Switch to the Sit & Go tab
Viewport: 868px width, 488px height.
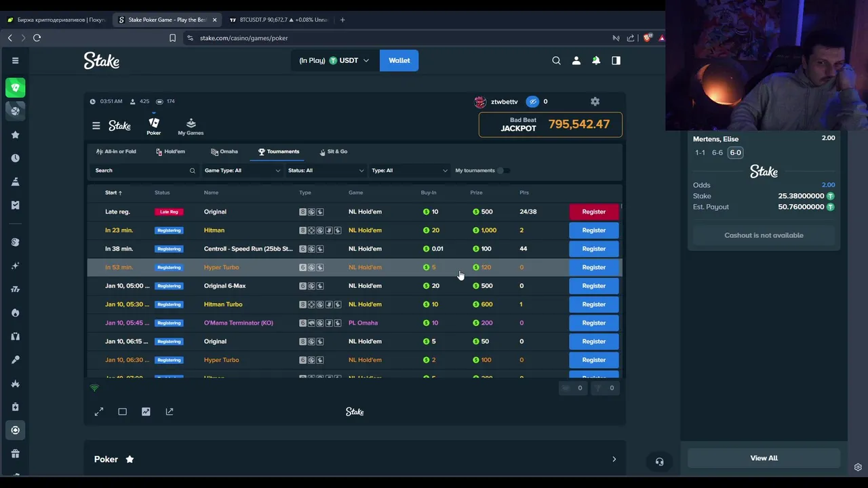coord(333,152)
